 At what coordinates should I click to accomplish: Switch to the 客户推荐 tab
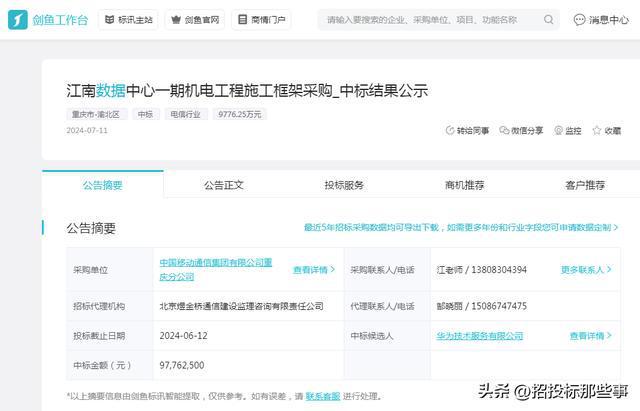[585, 185]
